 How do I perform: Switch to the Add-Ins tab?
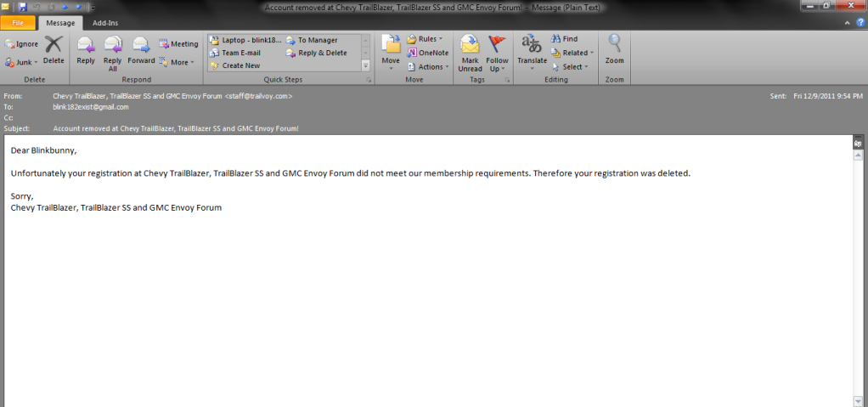(x=106, y=23)
